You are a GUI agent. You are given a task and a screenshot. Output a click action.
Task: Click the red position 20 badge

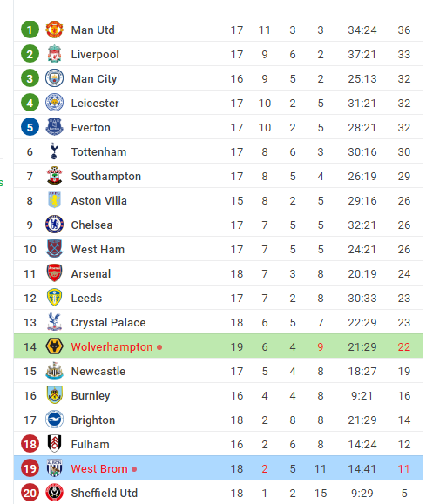pos(30,493)
